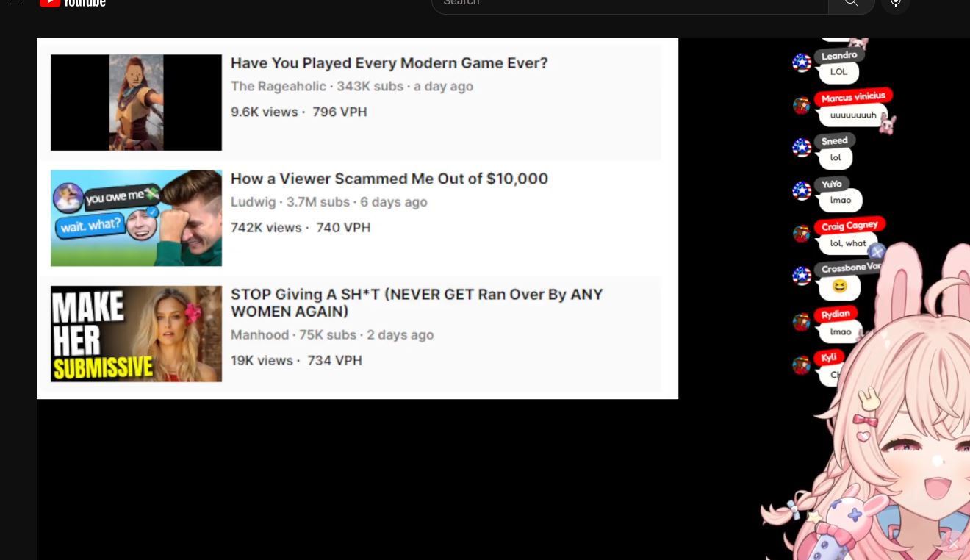
Task: Click Marcus vinicius's avatar in chat
Action: [802, 106]
